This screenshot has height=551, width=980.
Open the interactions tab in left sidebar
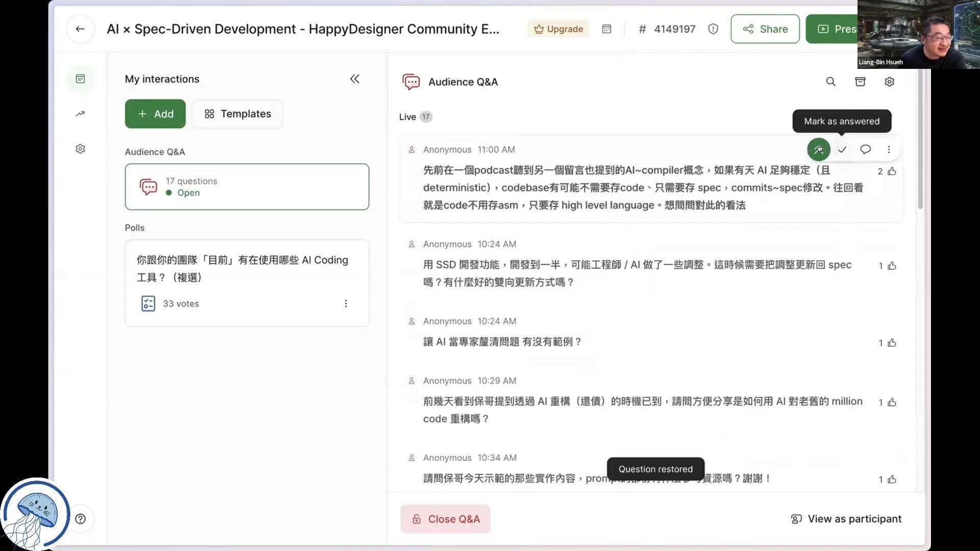click(80, 79)
